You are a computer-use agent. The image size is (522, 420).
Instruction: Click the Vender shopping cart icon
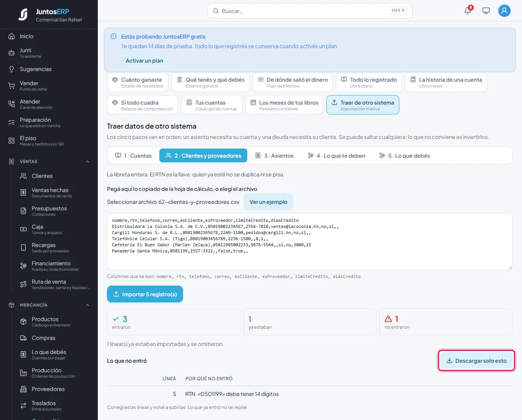pos(11,86)
